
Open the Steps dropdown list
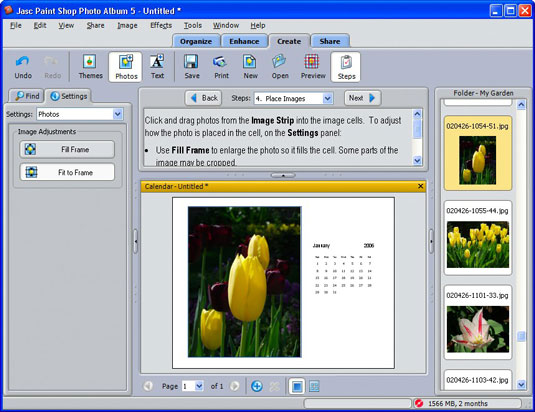(327, 99)
